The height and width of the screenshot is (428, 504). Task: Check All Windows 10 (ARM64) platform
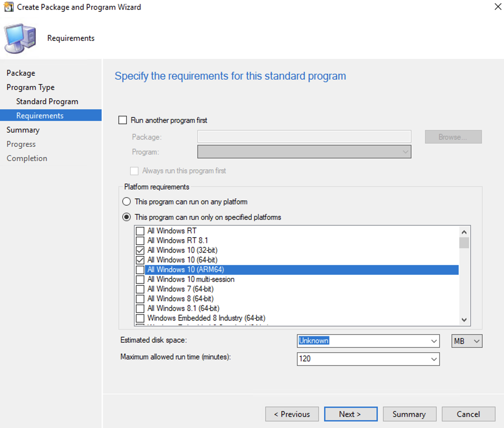tap(140, 270)
